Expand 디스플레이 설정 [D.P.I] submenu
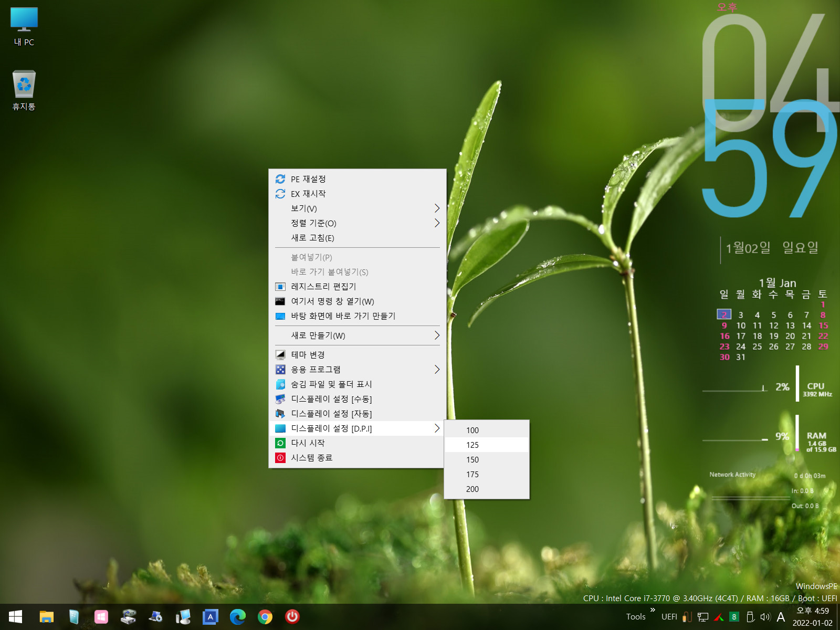 tap(357, 428)
